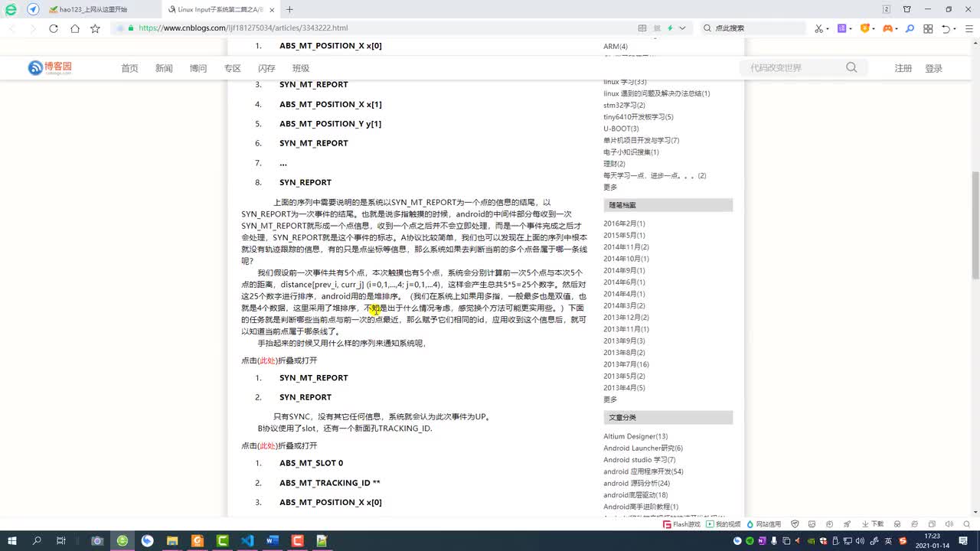The width and height of the screenshot is (980, 551).
Task: Click the browser back arrow
Action: click(12, 28)
